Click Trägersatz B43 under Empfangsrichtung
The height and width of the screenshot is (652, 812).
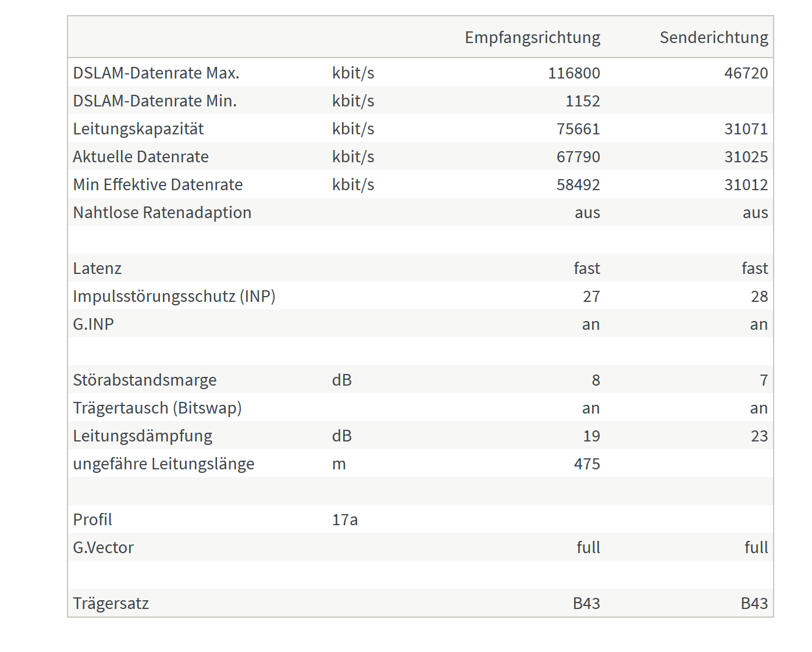click(586, 603)
